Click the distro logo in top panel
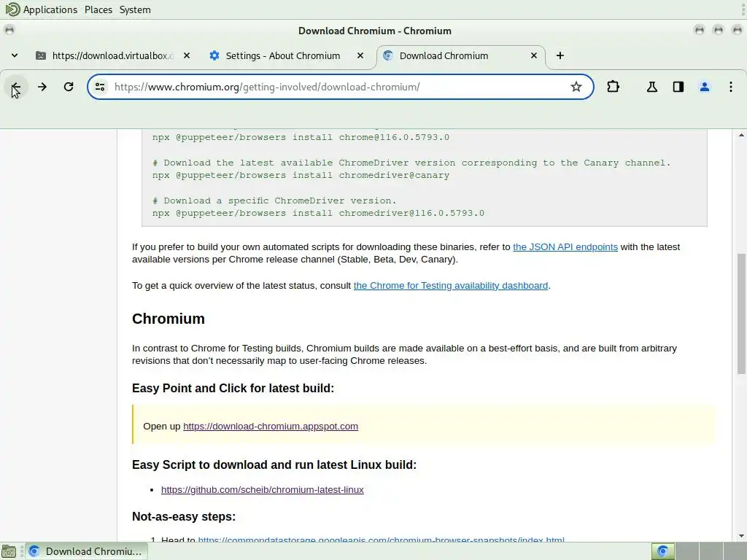This screenshot has width=747, height=560. [x=12, y=9]
